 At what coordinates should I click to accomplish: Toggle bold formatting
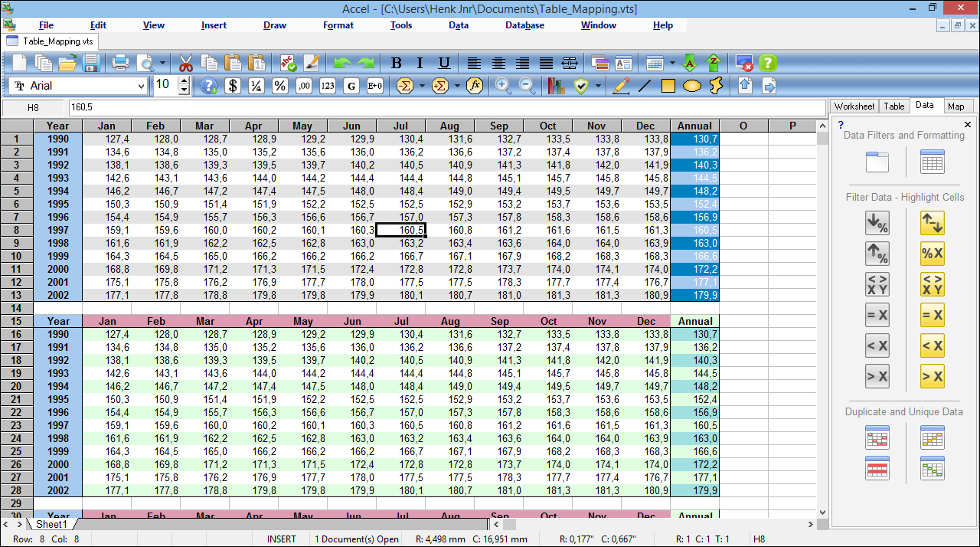396,63
